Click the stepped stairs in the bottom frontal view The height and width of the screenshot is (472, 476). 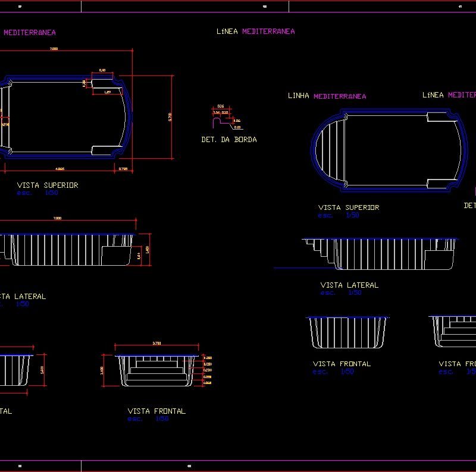156,372
